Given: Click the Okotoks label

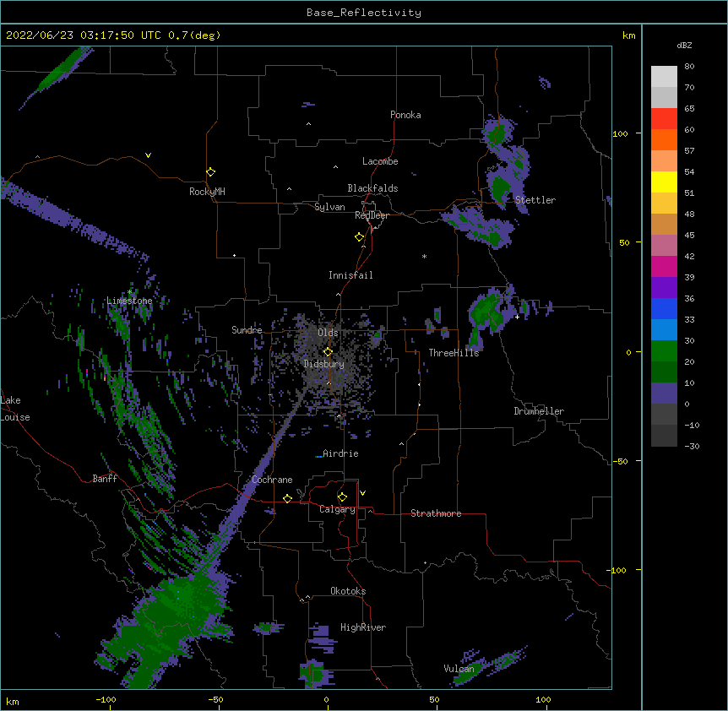Looking at the screenshot, I should (348, 591).
